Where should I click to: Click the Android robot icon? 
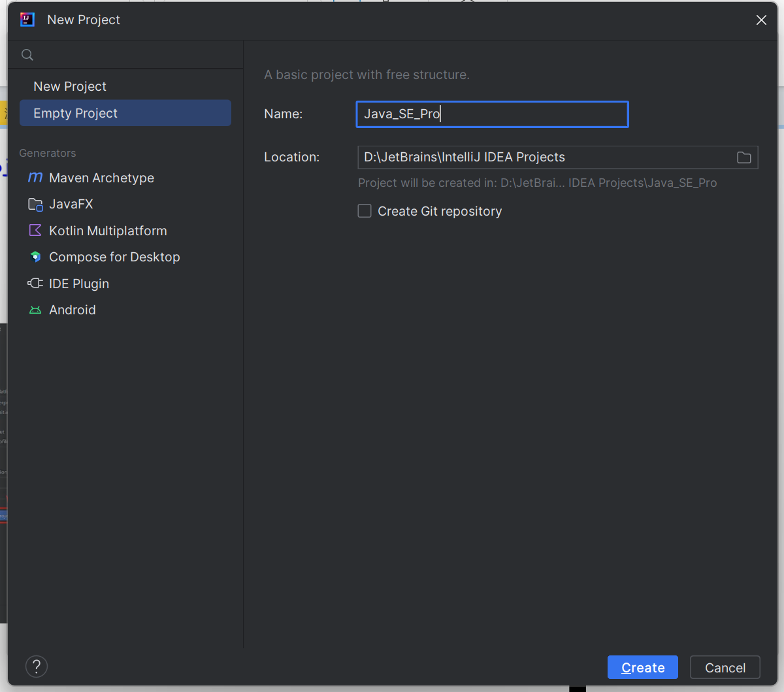(35, 310)
